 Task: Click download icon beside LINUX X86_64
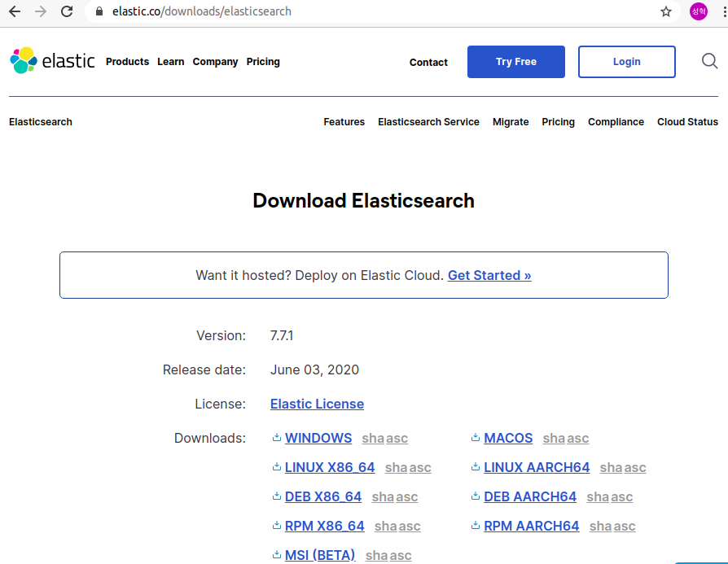click(277, 466)
